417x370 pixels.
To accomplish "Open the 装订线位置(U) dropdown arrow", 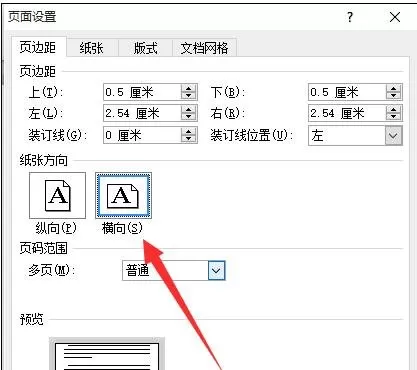I will pyautogui.click(x=393, y=136).
